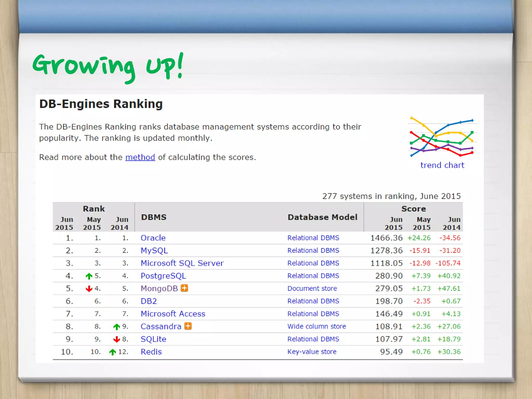The image size is (532, 399).
Task: Click the 'trend chart' text link
Action: 442,165
